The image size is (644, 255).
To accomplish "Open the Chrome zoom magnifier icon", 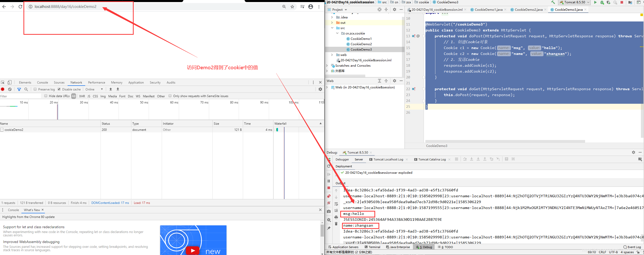I will click(x=284, y=7).
